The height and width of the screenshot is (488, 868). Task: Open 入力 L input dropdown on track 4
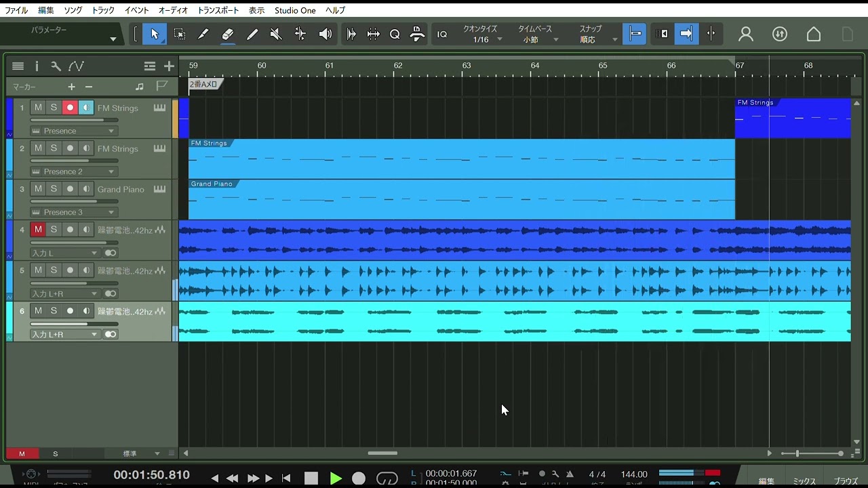(x=65, y=253)
